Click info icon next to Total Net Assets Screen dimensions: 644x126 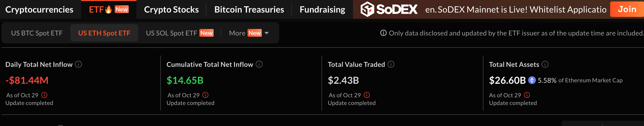545,64
